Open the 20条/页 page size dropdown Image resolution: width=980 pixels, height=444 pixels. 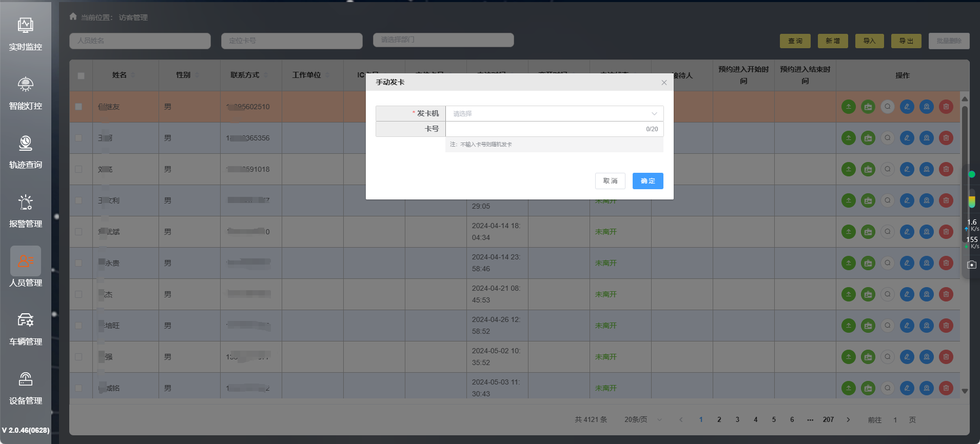point(642,420)
